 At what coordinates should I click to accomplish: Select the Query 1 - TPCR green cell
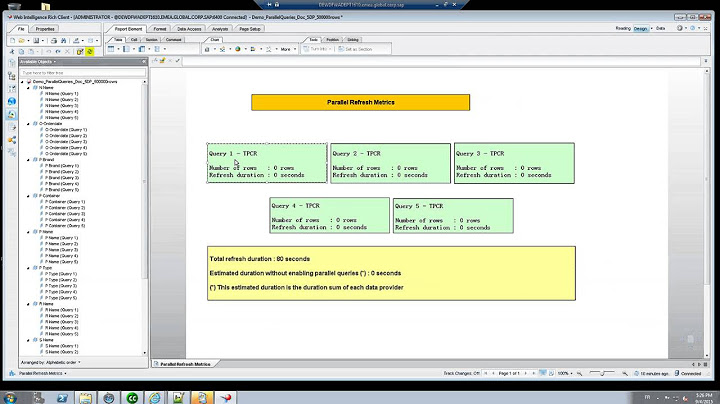point(267,163)
